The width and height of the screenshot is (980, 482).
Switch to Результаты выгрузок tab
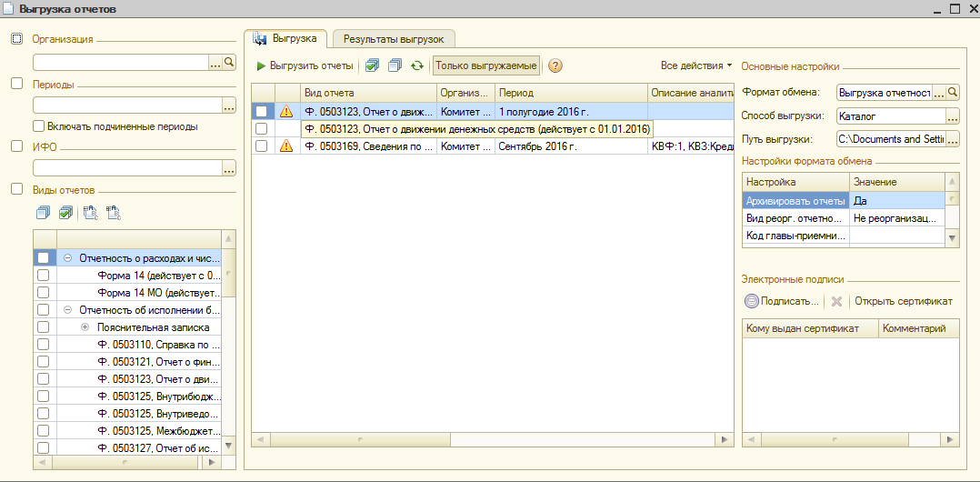tap(394, 39)
